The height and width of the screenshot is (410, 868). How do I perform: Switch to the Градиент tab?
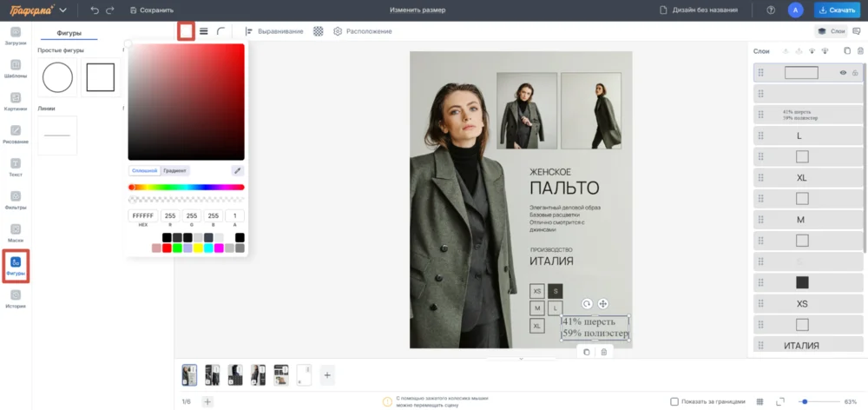174,171
